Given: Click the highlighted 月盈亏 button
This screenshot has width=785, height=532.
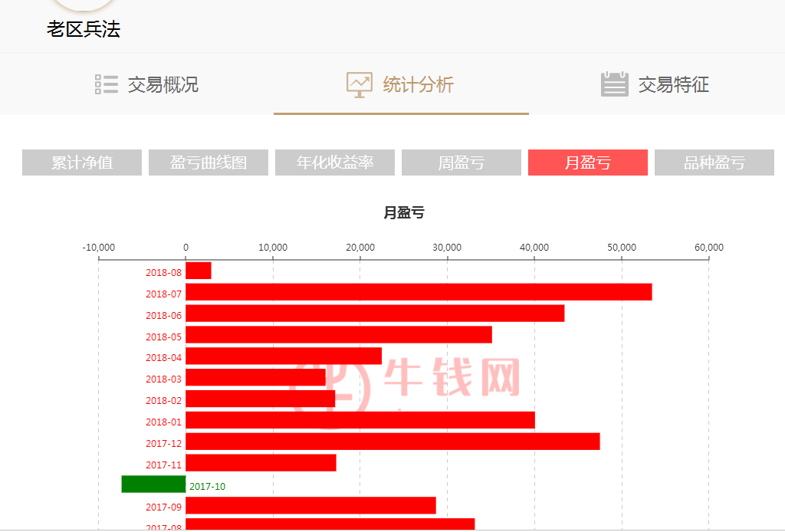Looking at the screenshot, I should [x=587, y=163].
